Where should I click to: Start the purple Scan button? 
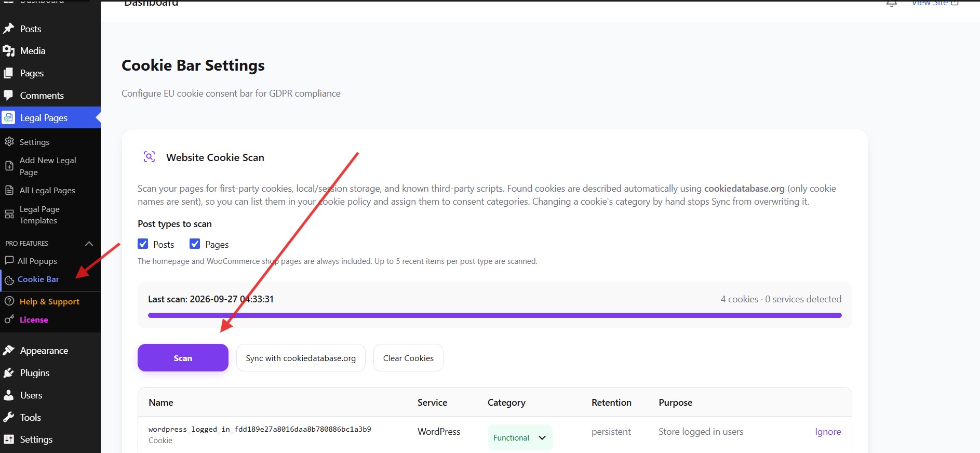pos(183,358)
